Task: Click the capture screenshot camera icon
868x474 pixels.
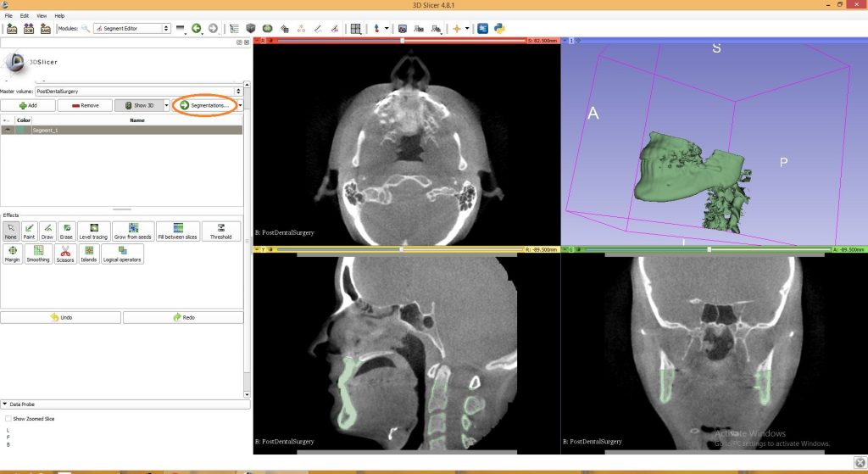Action: click(403, 28)
